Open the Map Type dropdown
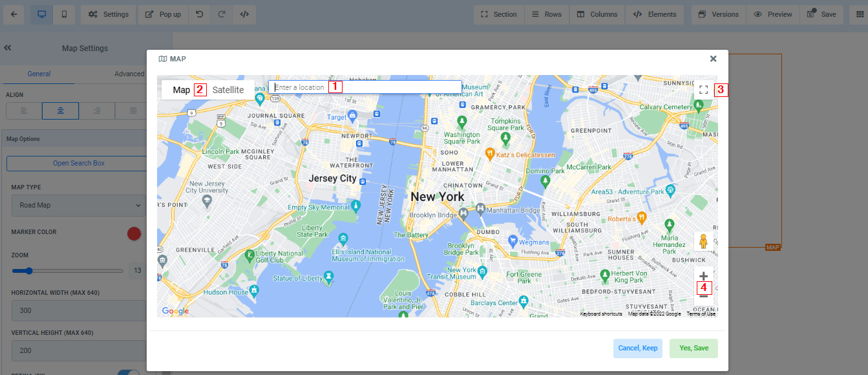This screenshot has width=868, height=375. click(78, 206)
